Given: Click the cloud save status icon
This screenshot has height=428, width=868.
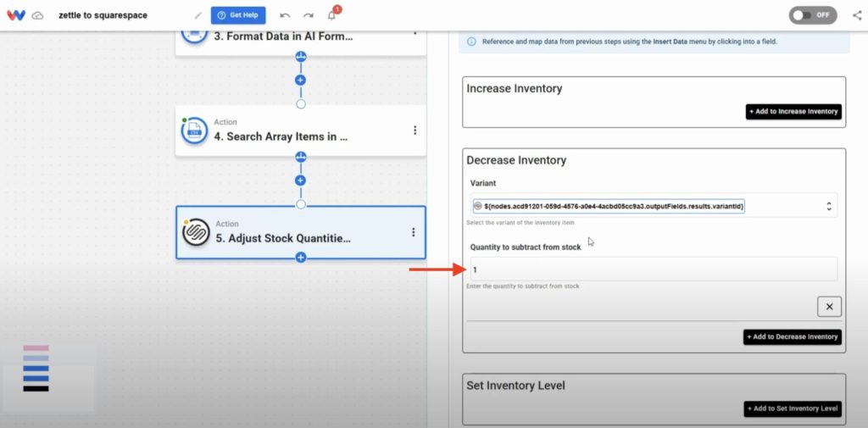Looking at the screenshot, I should coord(37,15).
